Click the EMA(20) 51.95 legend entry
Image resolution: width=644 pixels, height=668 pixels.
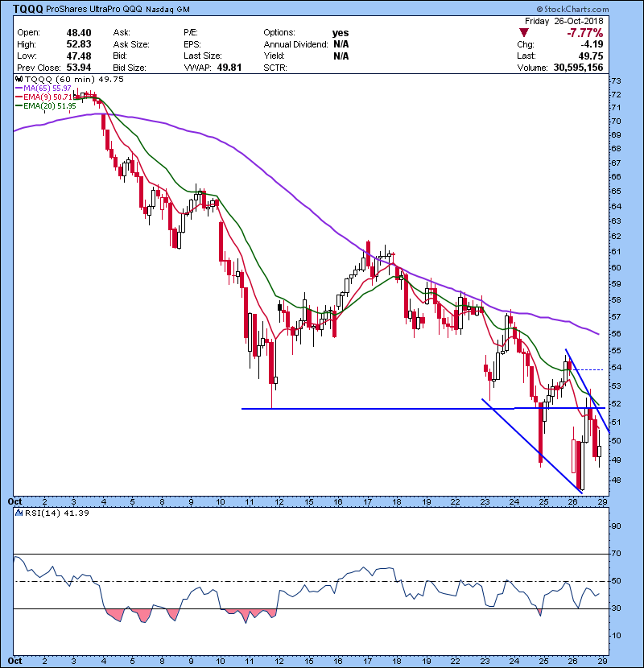tap(50, 106)
